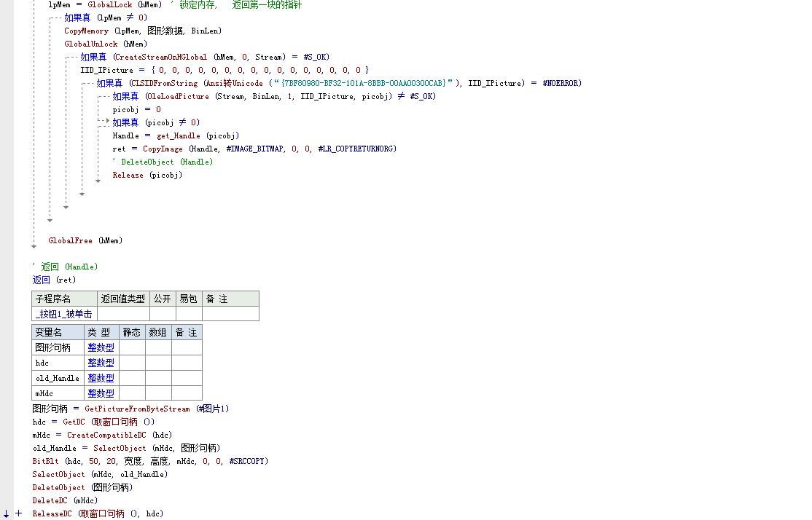Select the mHdc variable name cell
This screenshot has height=520, width=812.
pos(58,393)
